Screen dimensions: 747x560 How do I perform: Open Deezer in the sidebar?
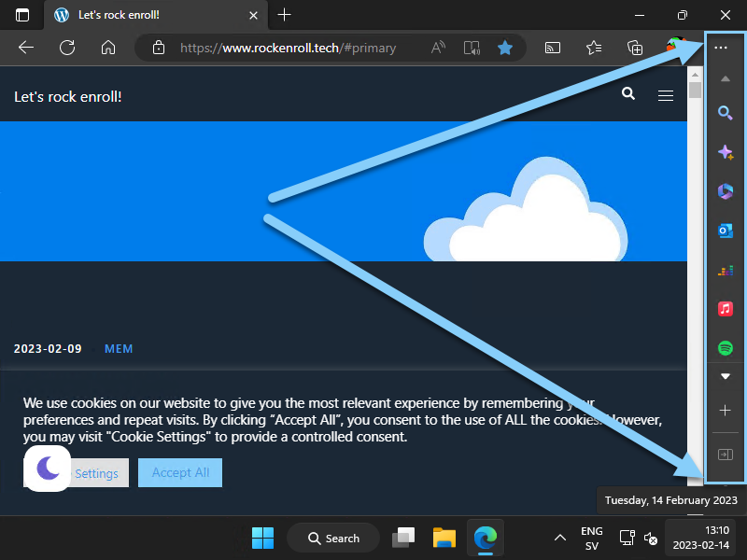click(726, 271)
